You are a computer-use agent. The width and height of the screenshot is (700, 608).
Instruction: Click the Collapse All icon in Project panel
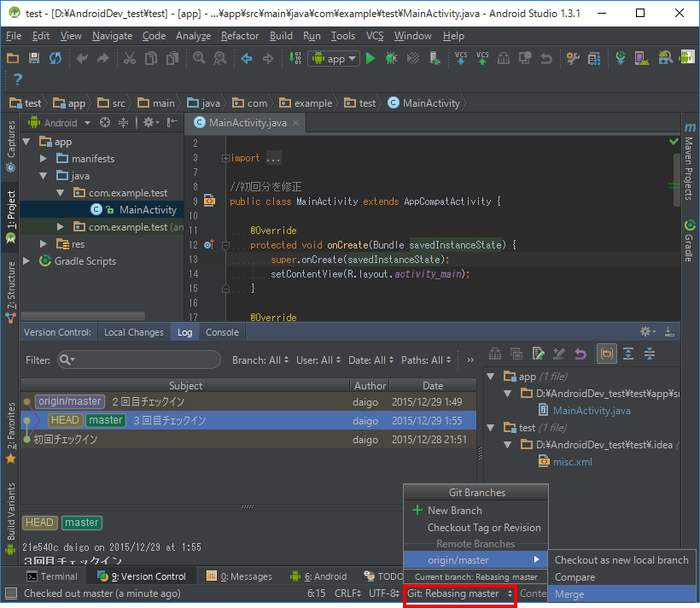point(124,122)
